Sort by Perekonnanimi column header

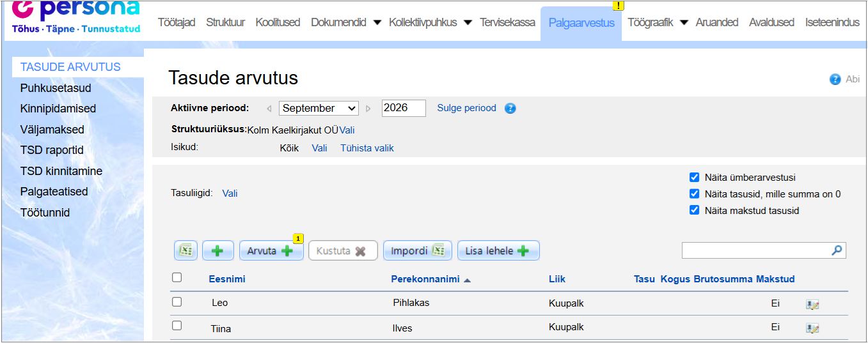pos(425,279)
